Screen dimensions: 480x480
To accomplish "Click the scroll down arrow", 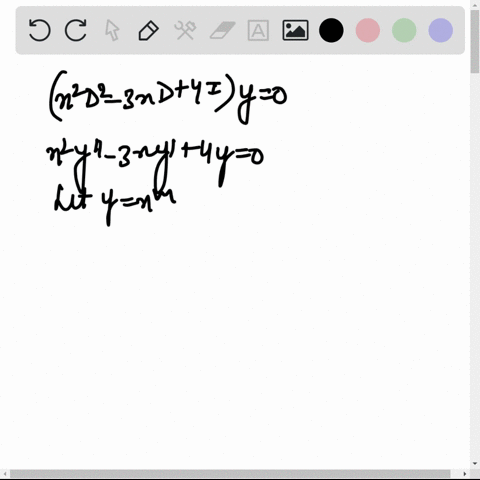I will [475, 464].
